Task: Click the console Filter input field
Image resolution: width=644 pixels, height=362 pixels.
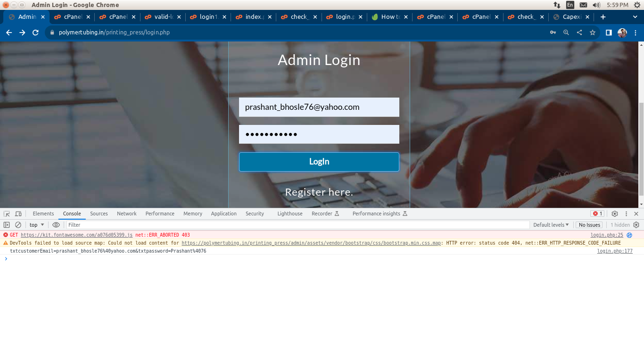Action: (297, 225)
